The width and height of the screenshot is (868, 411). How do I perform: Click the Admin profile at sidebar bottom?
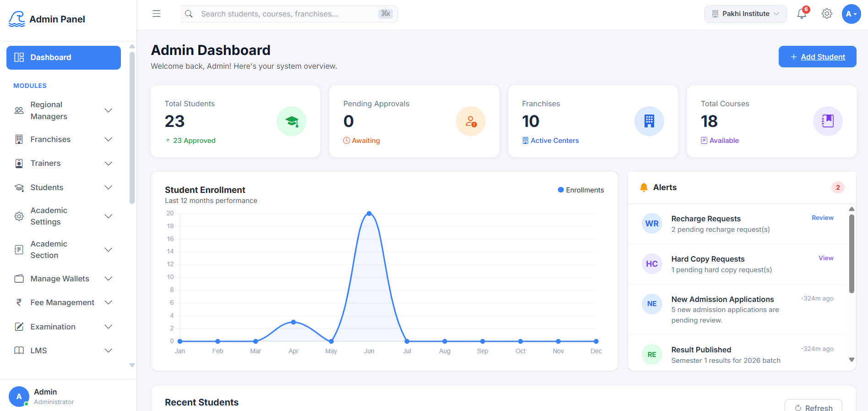pos(41,396)
